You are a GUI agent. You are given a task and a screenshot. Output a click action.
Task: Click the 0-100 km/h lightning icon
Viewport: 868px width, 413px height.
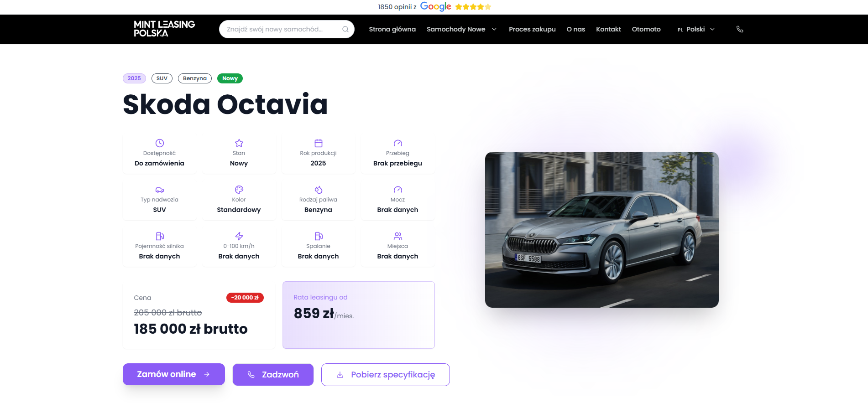239,236
